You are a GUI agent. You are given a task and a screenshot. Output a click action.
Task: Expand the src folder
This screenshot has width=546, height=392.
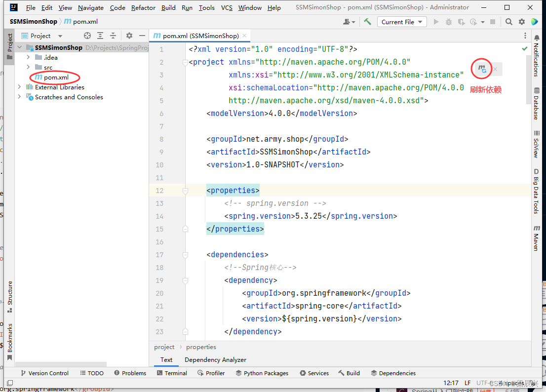(28, 67)
